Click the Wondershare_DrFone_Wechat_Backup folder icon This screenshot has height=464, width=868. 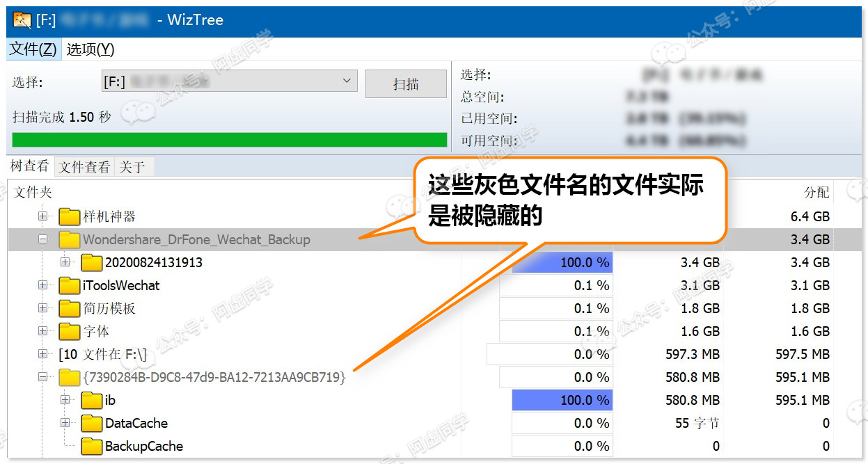coord(70,240)
